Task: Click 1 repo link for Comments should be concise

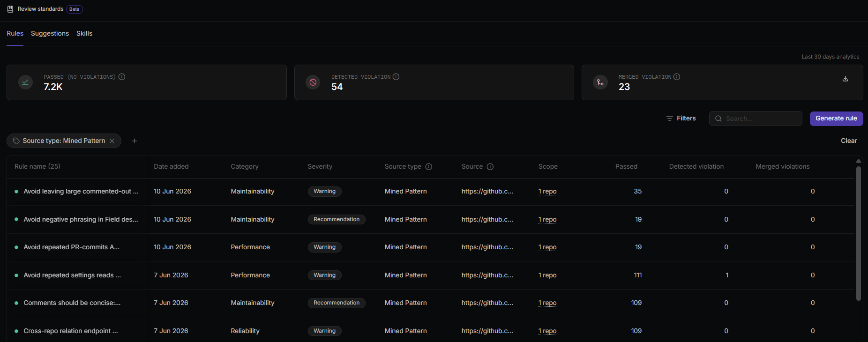Action: (547, 303)
